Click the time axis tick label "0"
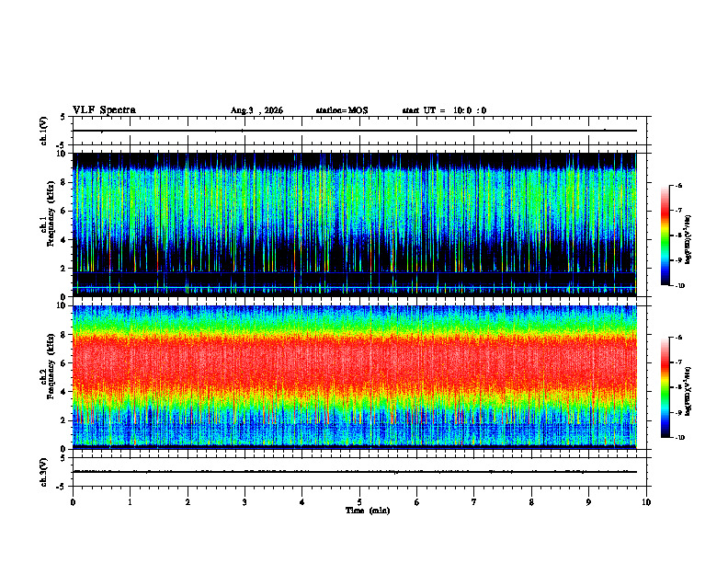 73,502
